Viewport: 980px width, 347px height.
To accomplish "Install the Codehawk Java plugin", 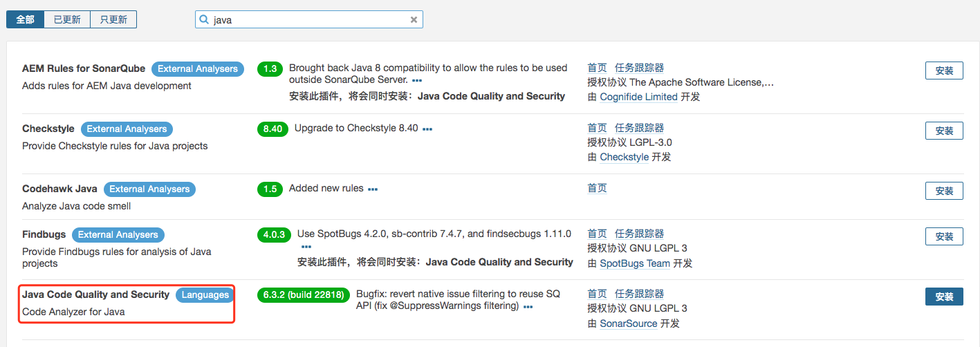I will pyautogui.click(x=944, y=191).
